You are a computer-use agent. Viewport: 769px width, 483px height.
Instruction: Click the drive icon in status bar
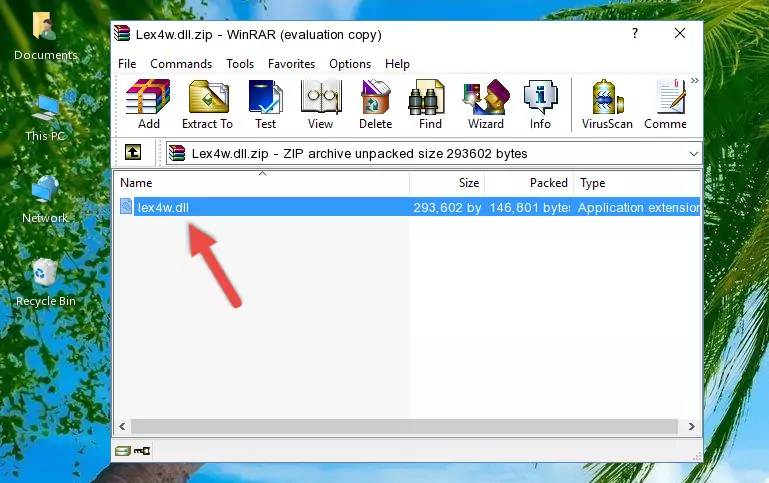123,451
